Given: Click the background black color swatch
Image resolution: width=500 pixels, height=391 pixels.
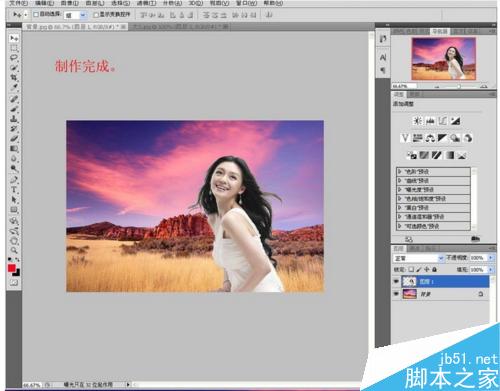Looking at the screenshot, I should [x=17, y=273].
